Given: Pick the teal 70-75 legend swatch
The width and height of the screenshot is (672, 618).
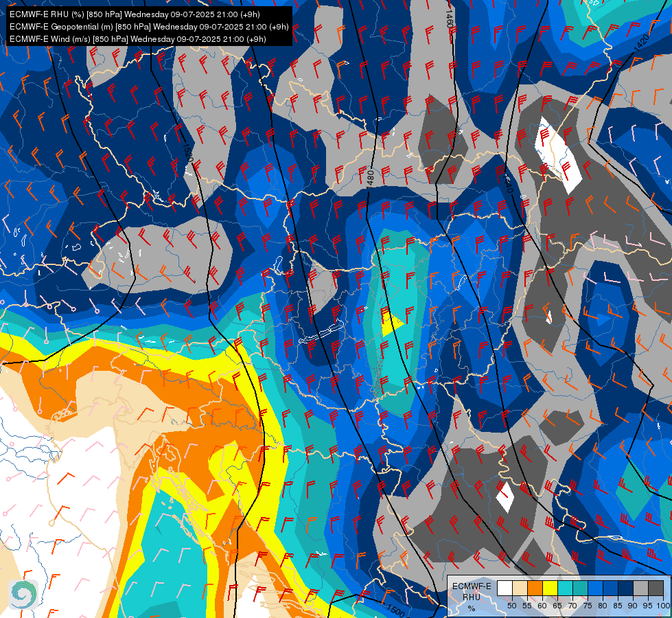Looking at the screenshot, I should click(x=580, y=588).
